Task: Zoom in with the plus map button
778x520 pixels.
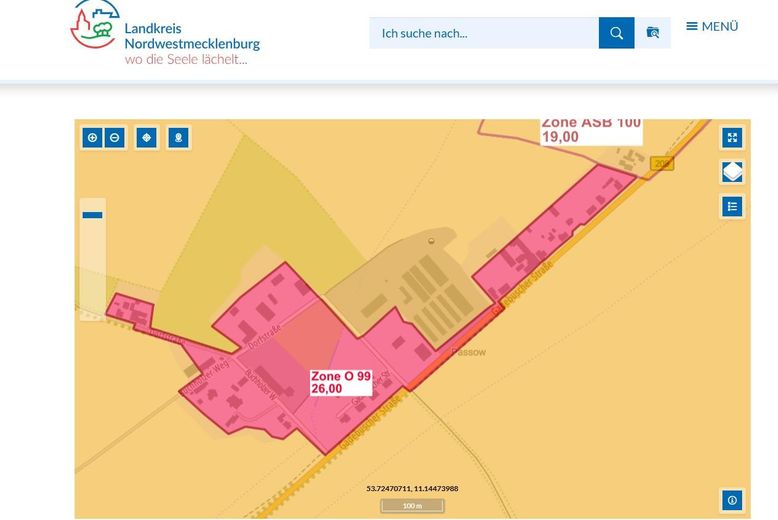Action: [x=93, y=138]
